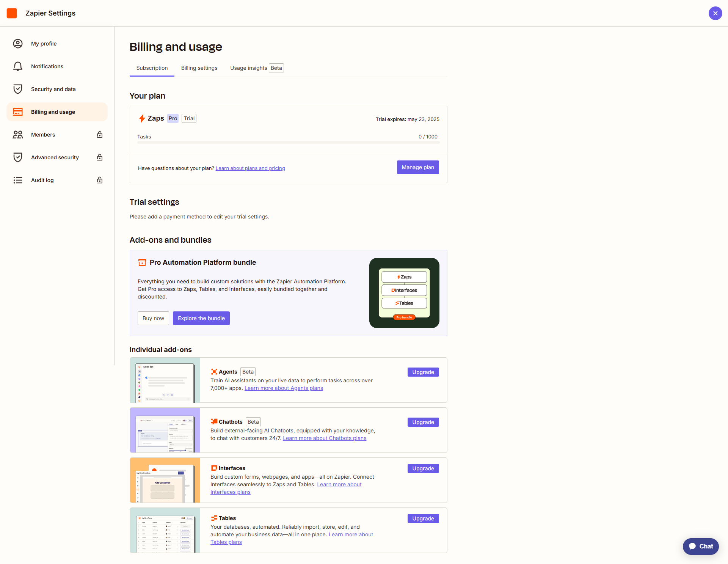Click the Notifications bell icon
Viewport: 728px width, 564px height.
coord(18,66)
